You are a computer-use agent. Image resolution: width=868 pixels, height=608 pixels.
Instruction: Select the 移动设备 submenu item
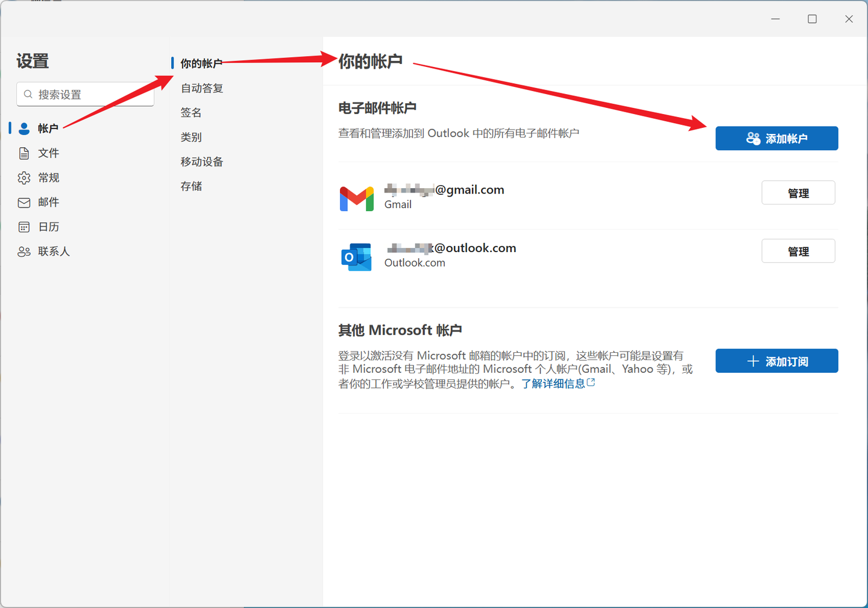(x=202, y=162)
